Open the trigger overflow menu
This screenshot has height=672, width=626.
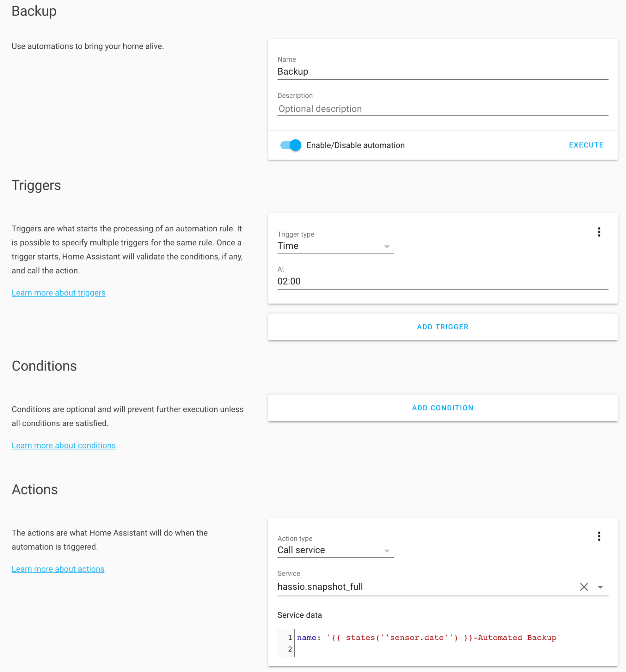(x=599, y=232)
